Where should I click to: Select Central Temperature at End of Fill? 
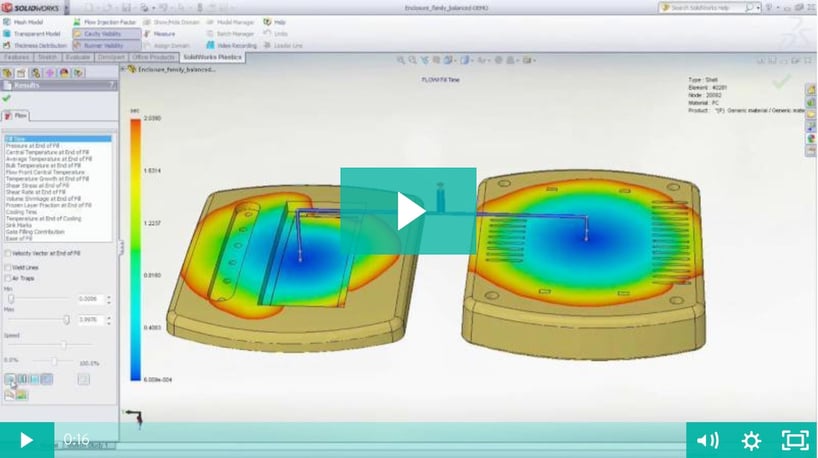click(47, 152)
